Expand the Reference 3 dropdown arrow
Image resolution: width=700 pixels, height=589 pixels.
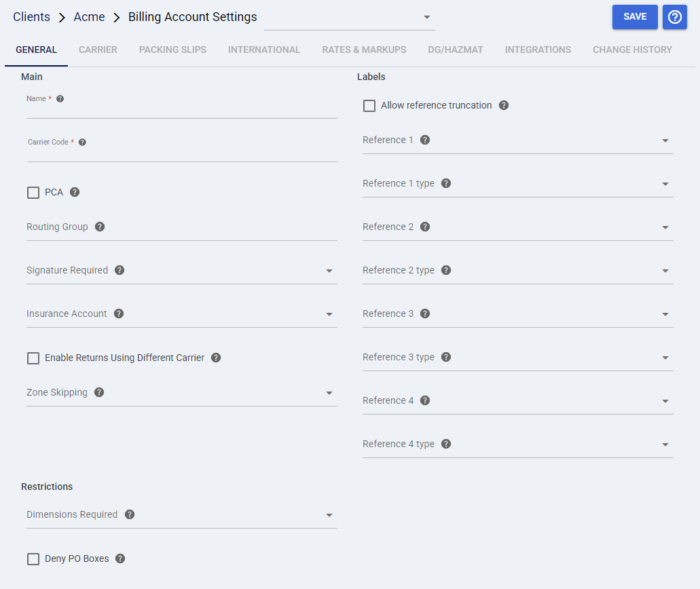click(x=665, y=314)
